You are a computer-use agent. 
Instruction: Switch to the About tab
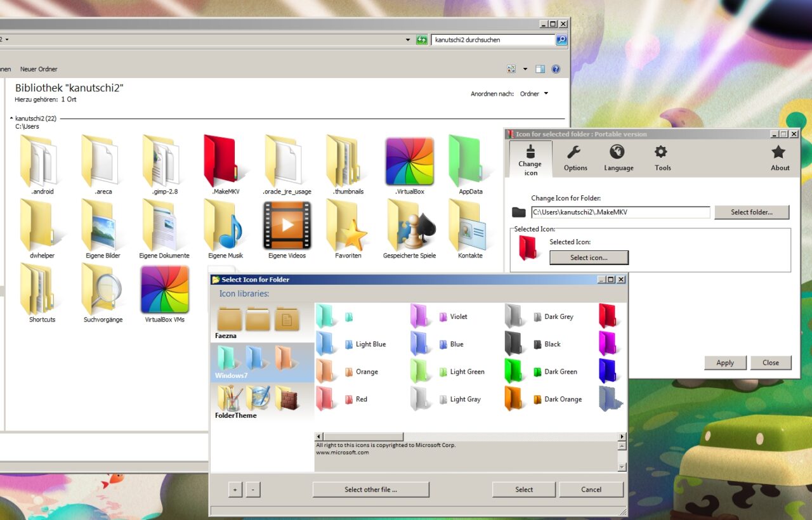(780, 158)
